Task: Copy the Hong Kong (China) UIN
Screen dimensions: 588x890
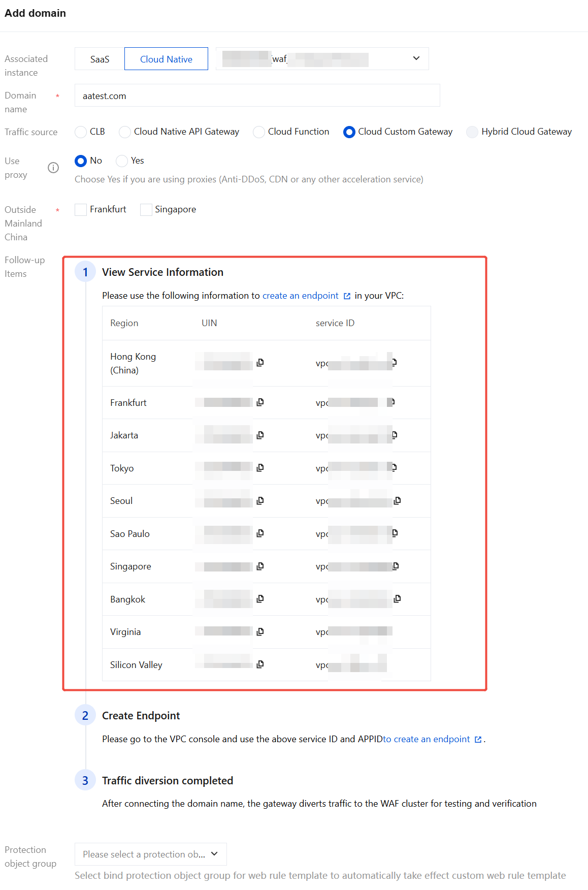Action: pos(260,363)
